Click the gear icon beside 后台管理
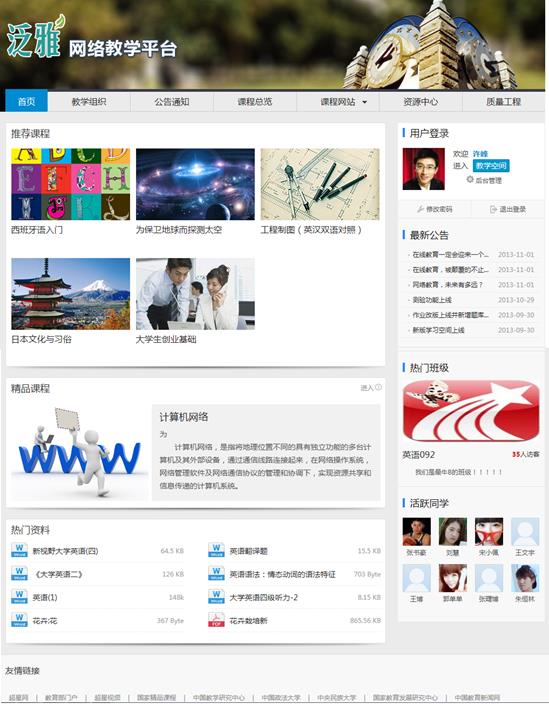Viewport: 549px width, 705px height. tap(470, 179)
